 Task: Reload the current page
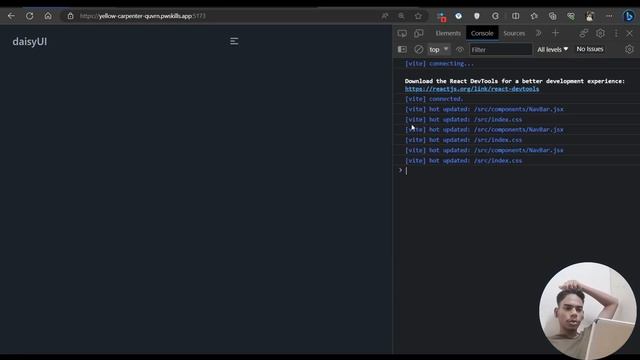tap(29, 16)
